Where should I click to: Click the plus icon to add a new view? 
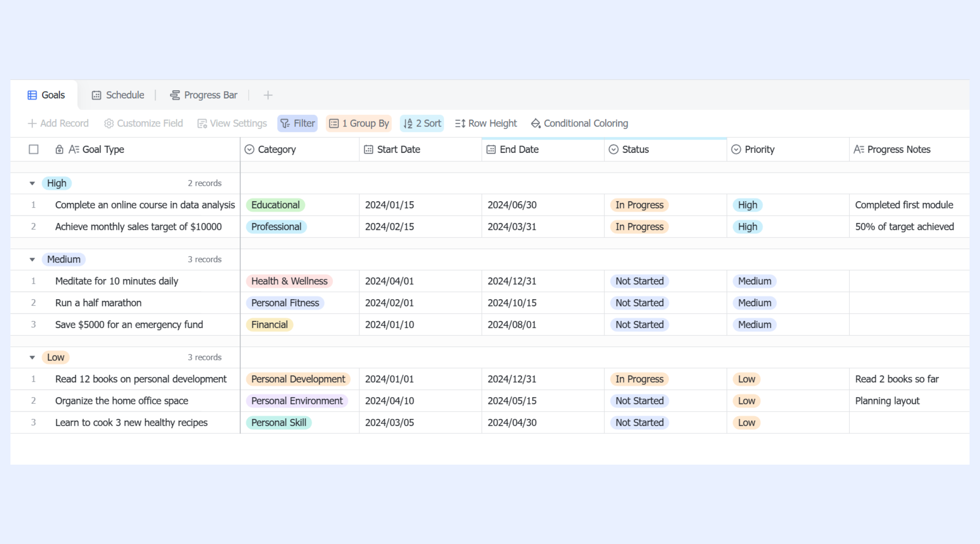pos(268,95)
